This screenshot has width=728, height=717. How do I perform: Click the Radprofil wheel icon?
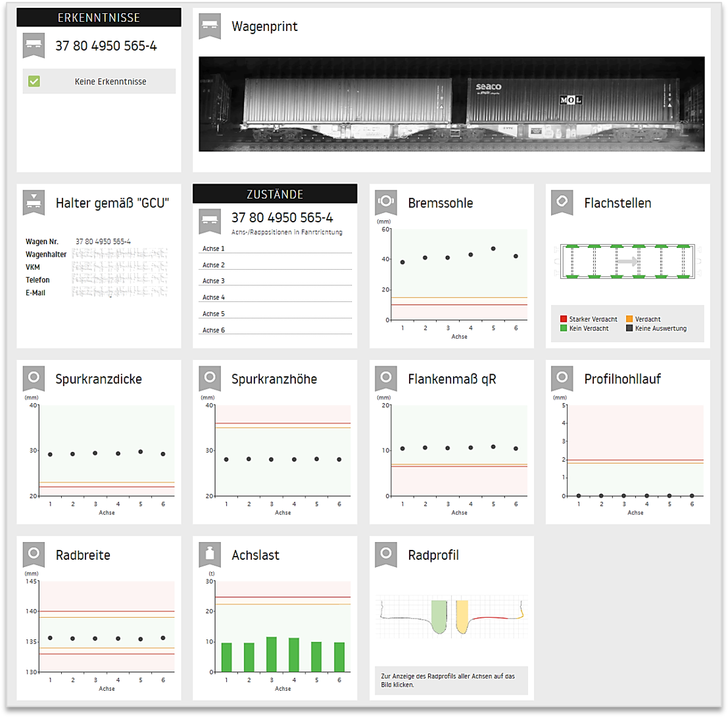click(x=386, y=555)
